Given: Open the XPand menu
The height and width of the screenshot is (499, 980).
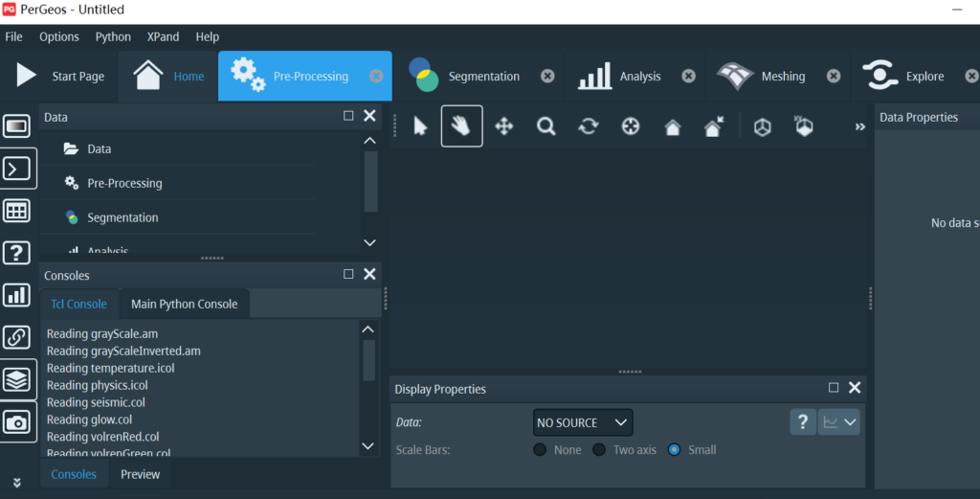Looking at the screenshot, I should pyautogui.click(x=163, y=37).
